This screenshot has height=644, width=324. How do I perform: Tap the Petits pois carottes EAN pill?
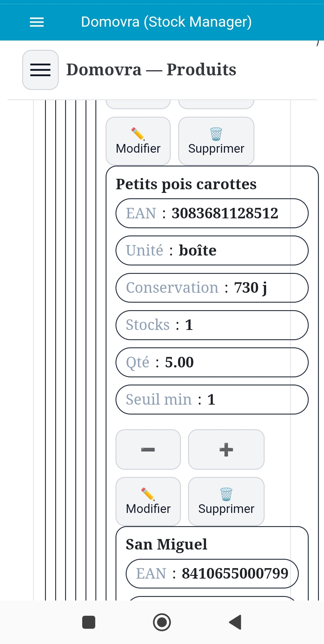coord(212,213)
